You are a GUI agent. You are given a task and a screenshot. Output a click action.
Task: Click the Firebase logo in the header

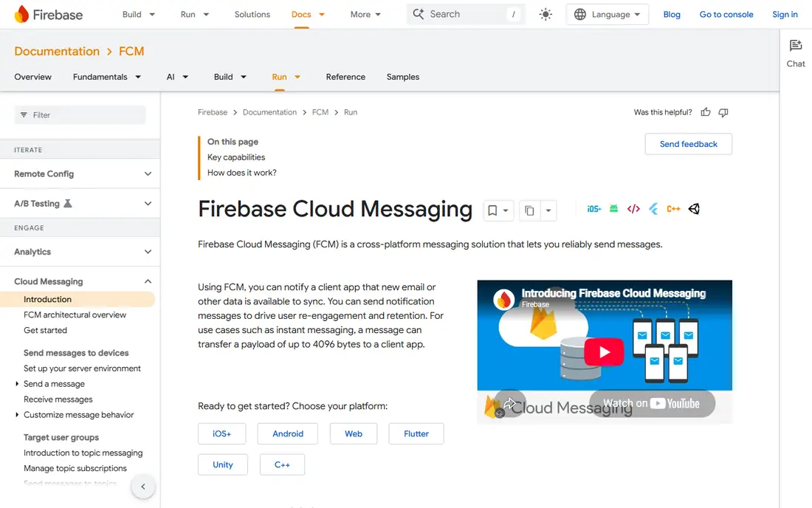(49, 15)
